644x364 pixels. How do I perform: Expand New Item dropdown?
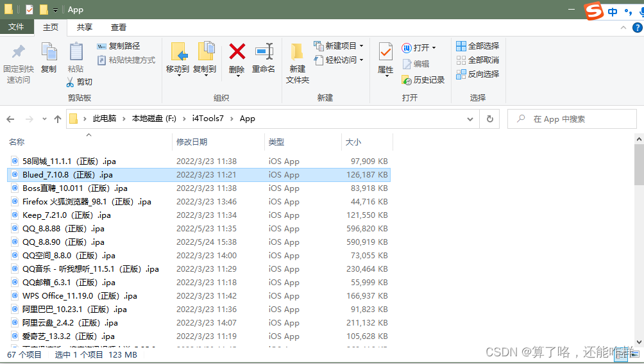point(361,46)
